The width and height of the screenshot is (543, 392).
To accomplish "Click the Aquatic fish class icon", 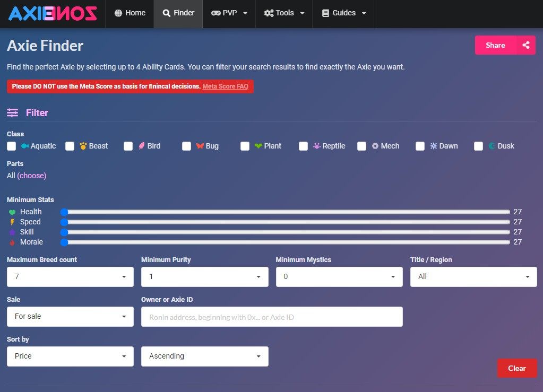I will 25,146.
